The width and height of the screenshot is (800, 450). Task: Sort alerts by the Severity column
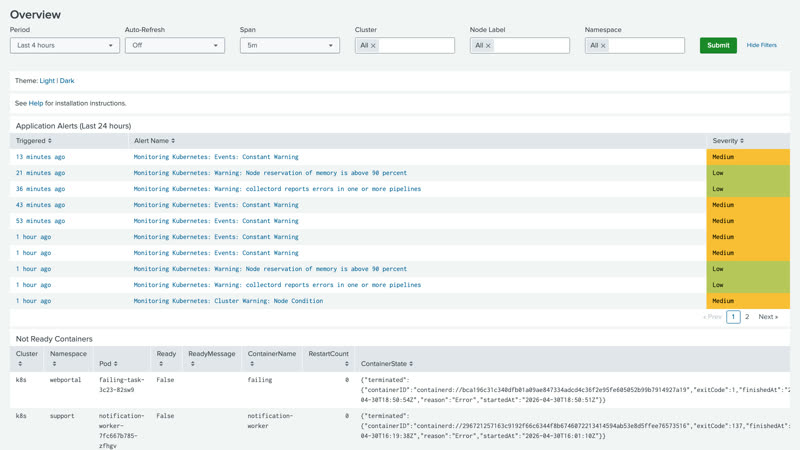tap(728, 141)
